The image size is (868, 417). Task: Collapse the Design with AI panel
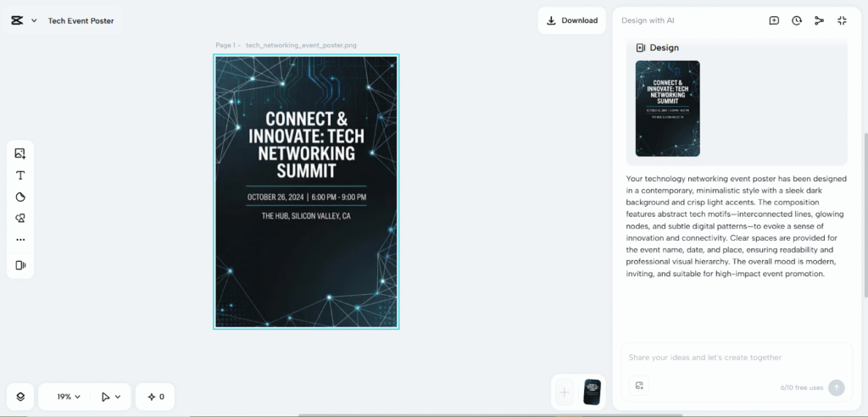pos(842,20)
